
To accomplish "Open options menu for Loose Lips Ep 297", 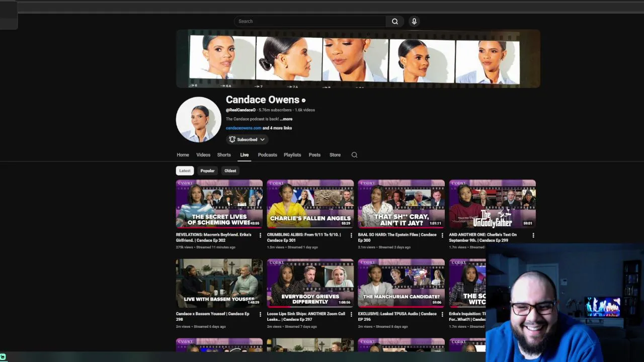I will [x=351, y=315].
